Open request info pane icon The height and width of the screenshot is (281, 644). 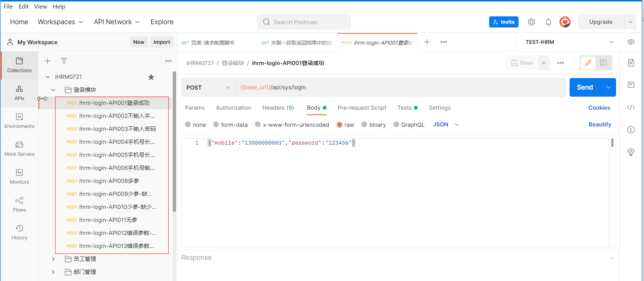631,130
